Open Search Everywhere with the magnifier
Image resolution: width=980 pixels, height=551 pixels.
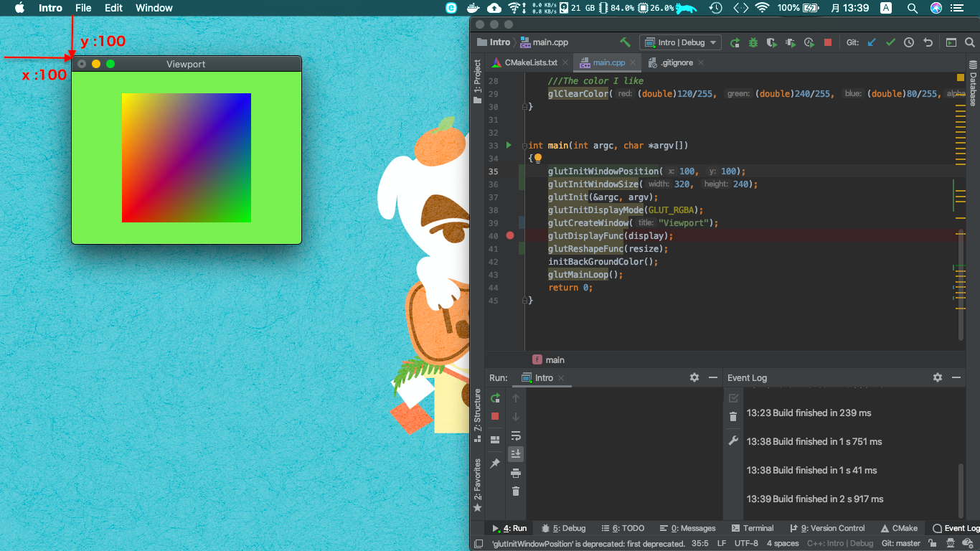pos(969,42)
